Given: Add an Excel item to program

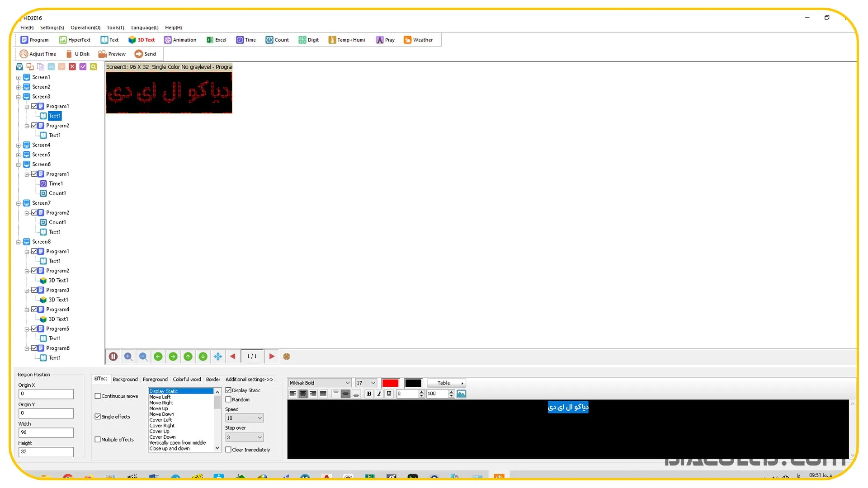Looking at the screenshot, I should point(216,40).
